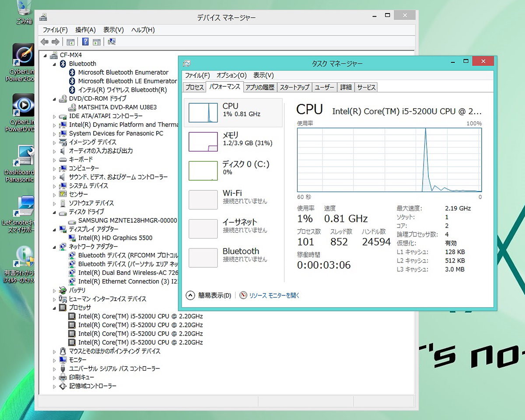Switch to the サービス tab
Viewport: 525px width, 420px height.
point(366,87)
